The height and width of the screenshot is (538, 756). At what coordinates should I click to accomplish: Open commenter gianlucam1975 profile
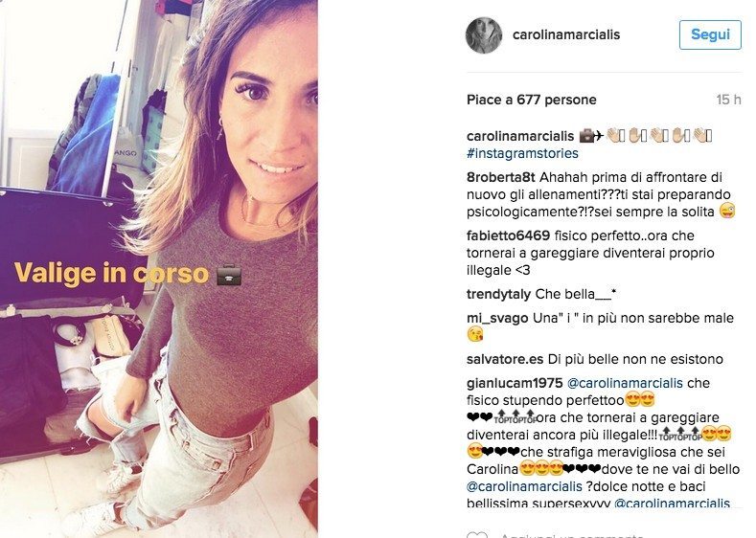click(x=515, y=383)
